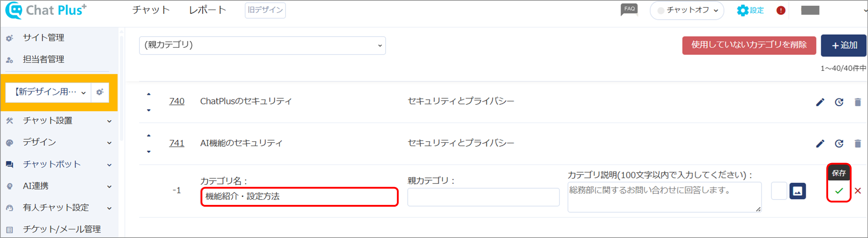Move category 741 down with the arrow
The width and height of the screenshot is (868, 238).
149,152
